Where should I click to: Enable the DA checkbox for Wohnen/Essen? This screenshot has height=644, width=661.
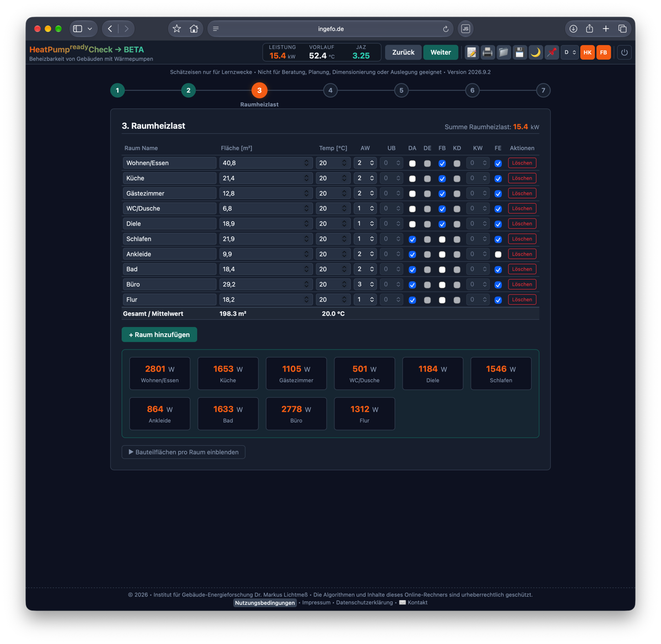[x=412, y=163]
